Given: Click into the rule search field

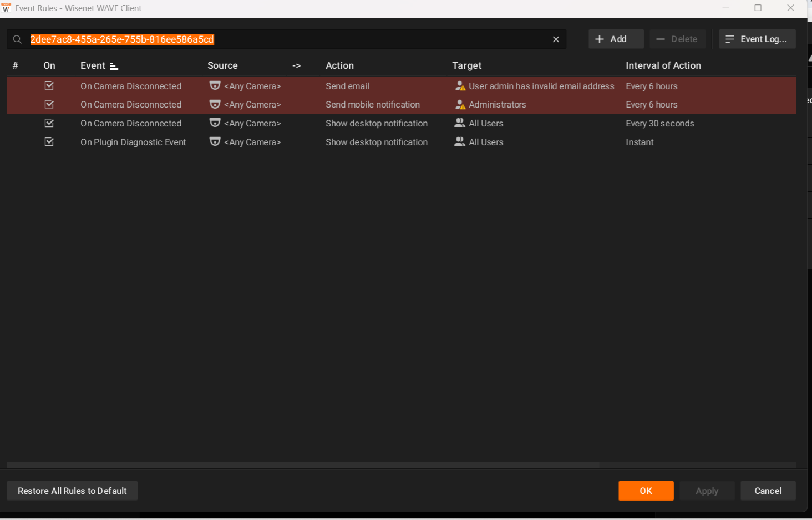Looking at the screenshot, I should click(x=286, y=39).
